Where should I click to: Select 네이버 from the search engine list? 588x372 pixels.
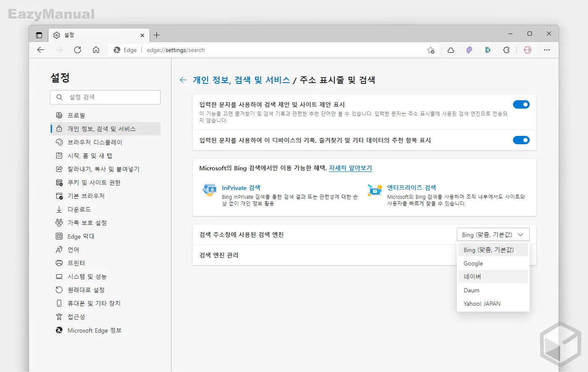493,277
